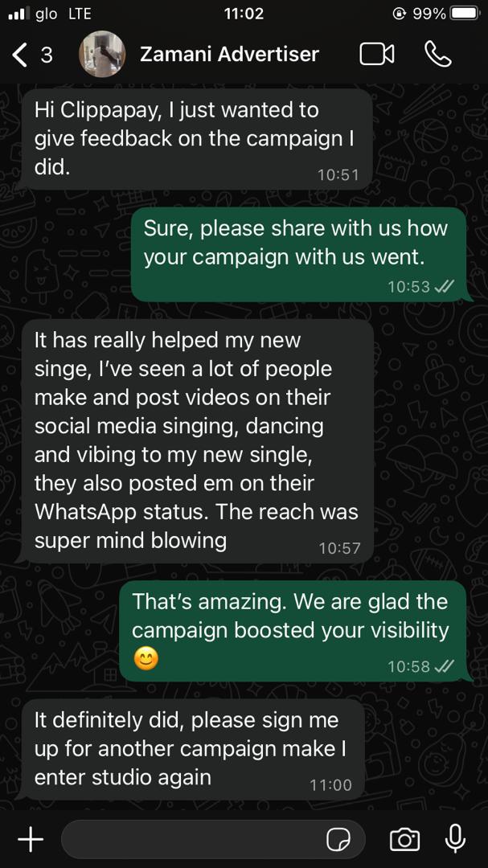Select the "Hi Clippapay" feedback message
The width and height of the screenshot is (488, 868).
[x=195, y=139]
